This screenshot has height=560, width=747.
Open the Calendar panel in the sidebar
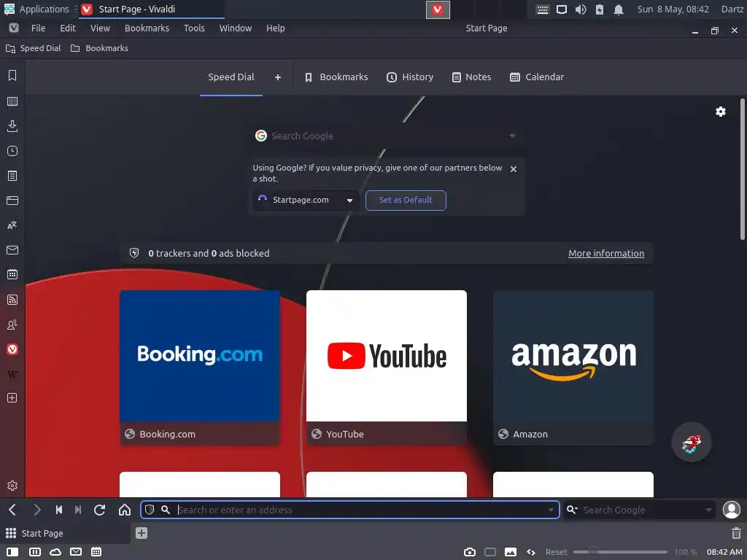[12, 275]
